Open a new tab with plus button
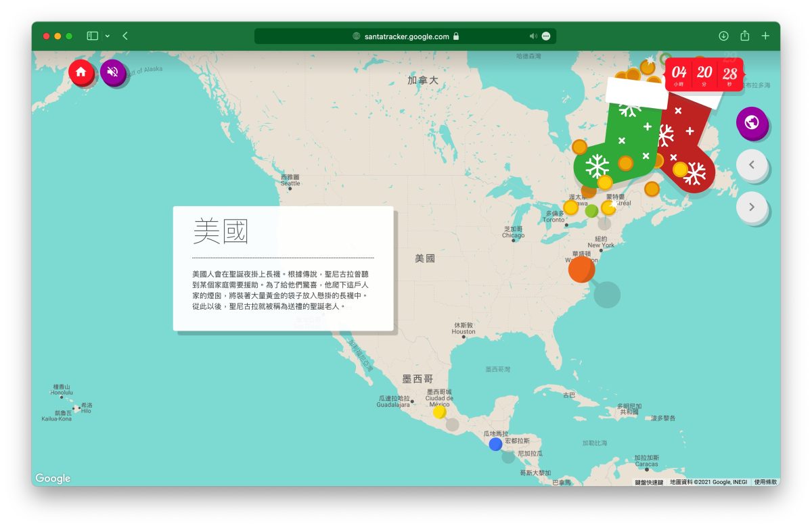This screenshot has width=812, height=528. pos(765,36)
